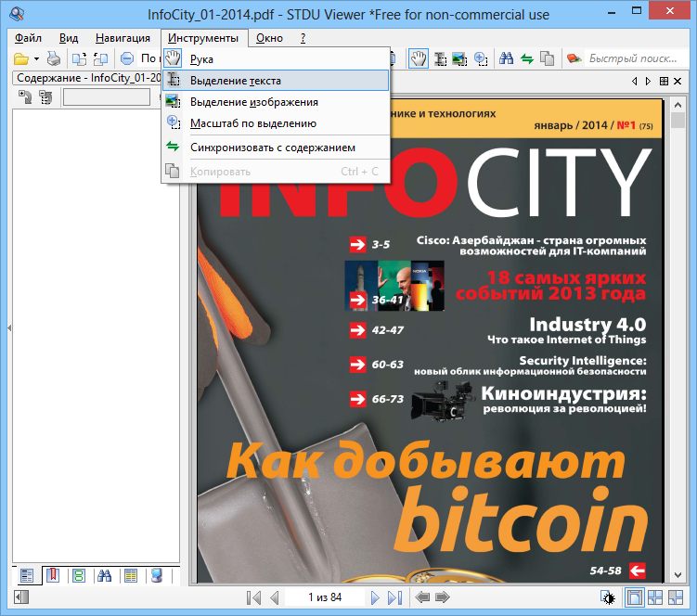697x616 pixels.
Task: Choose Масштаб по выделению menu entry
Action: (x=276, y=123)
